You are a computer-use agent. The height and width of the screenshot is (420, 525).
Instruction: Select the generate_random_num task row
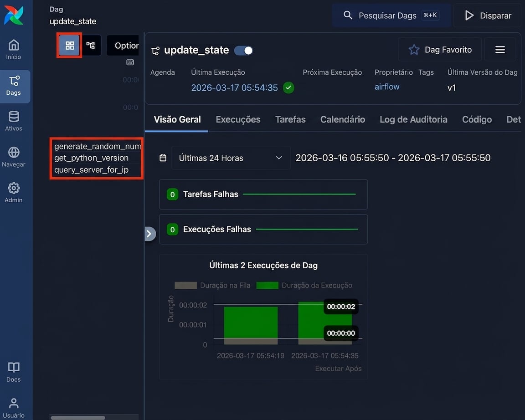(x=98, y=146)
